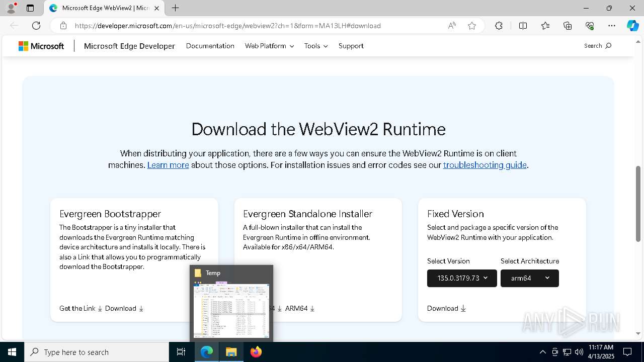
Task: Click the taskbar search box
Action: pyautogui.click(x=97, y=352)
